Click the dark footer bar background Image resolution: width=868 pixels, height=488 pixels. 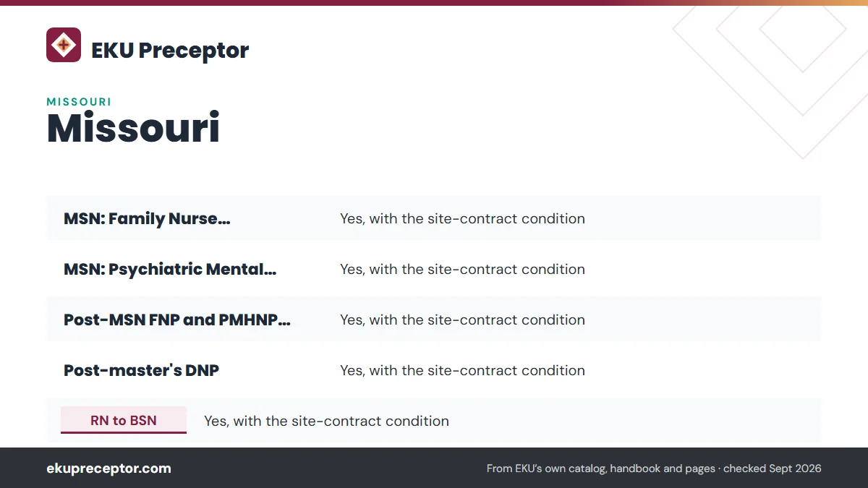[325, 468]
